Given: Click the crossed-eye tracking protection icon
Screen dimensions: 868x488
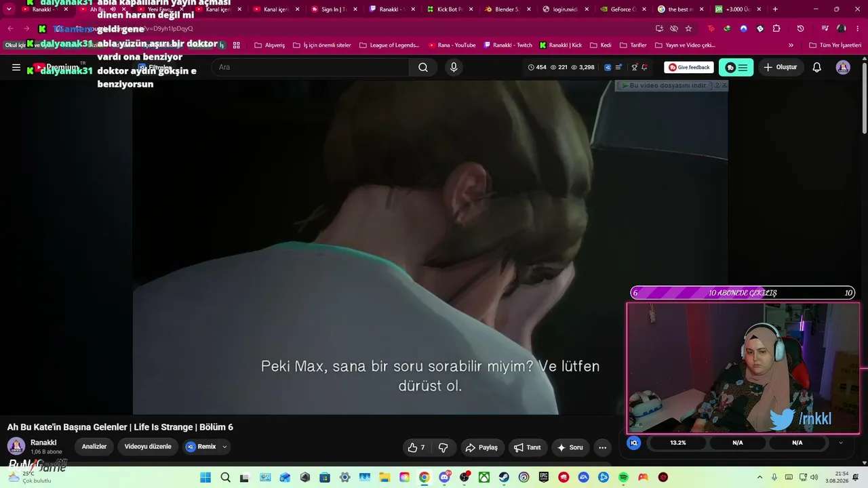Looking at the screenshot, I should 674,28.
